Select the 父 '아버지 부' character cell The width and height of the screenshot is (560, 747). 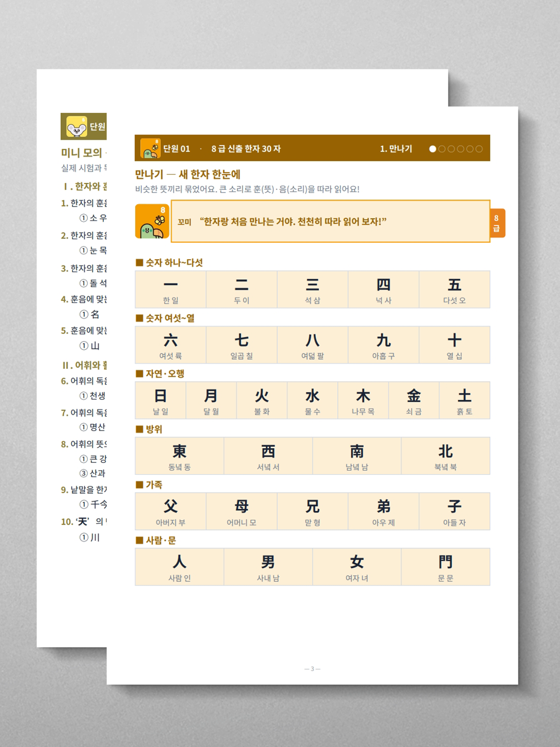171,512
